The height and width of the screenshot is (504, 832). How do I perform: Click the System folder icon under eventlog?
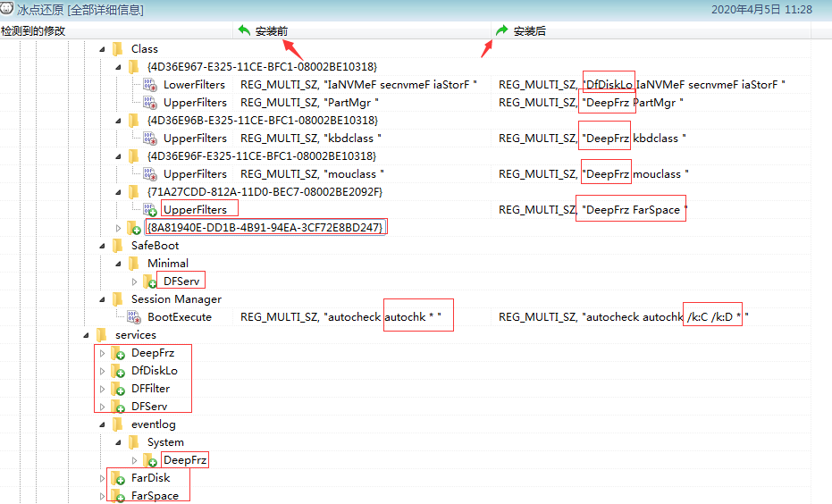(134, 442)
